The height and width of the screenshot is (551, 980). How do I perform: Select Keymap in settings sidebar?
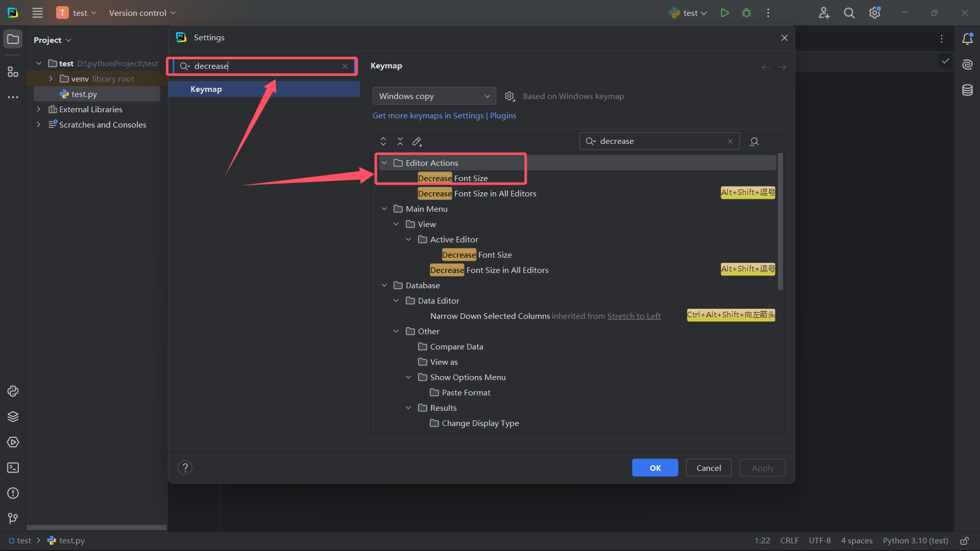(206, 89)
